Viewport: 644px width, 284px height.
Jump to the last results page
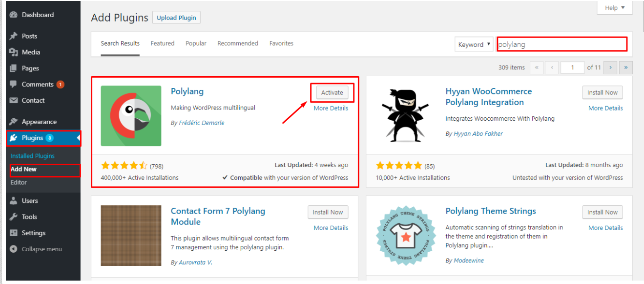click(626, 67)
